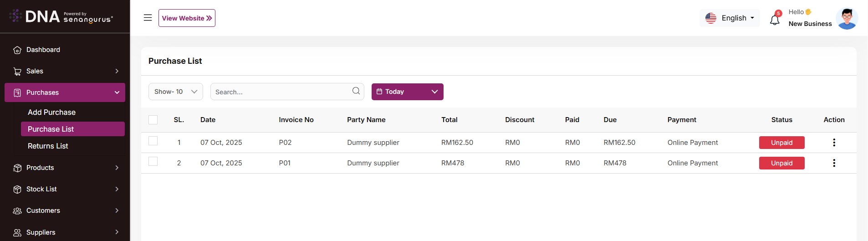This screenshot has width=868, height=241.
Task: Click the user profile avatar
Action: pos(847,19)
